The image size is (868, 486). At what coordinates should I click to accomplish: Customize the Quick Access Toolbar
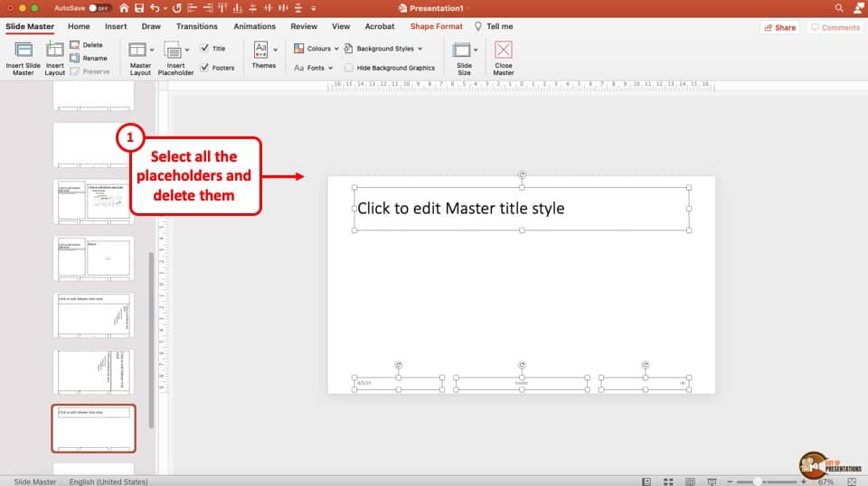pos(314,8)
